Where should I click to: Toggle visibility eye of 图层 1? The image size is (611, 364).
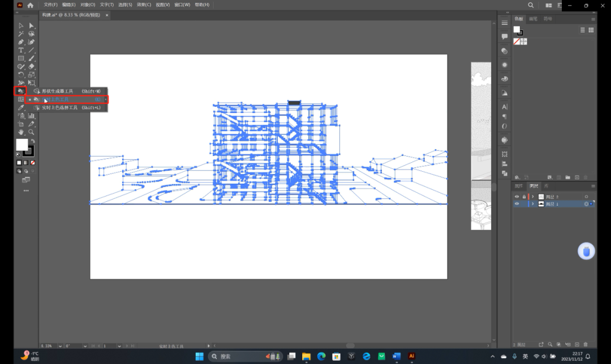(x=517, y=204)
